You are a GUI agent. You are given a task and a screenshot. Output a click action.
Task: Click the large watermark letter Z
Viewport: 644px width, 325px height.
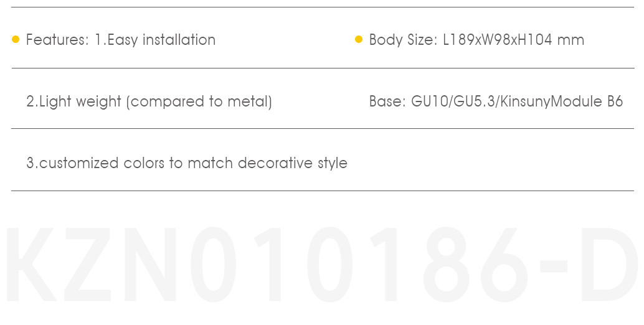pyautogui.click(x=88, y=265)
